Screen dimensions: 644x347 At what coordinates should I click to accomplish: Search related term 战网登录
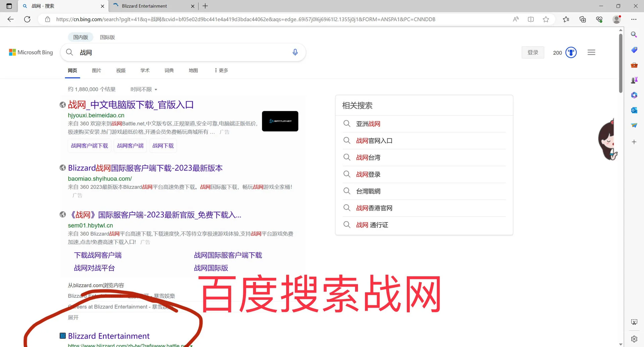click(368, 175)
